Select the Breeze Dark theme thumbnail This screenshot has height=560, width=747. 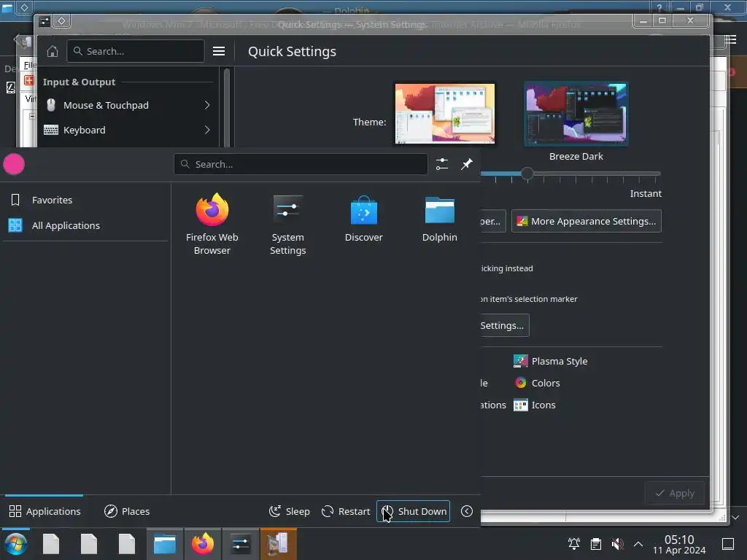[576, 113]
